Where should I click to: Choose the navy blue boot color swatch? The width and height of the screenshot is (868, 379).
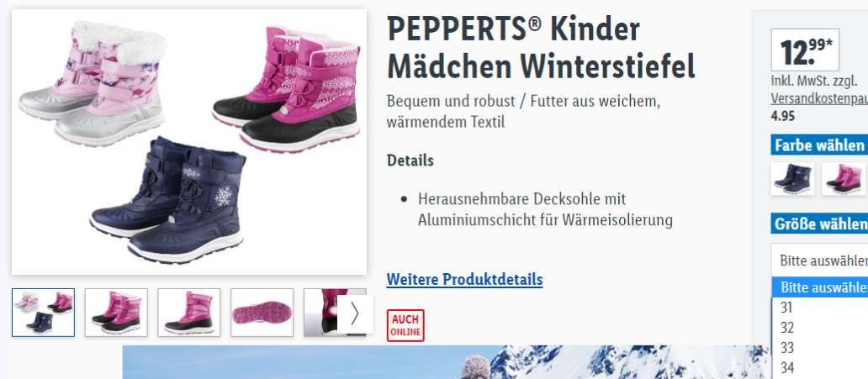click(794, 179)
